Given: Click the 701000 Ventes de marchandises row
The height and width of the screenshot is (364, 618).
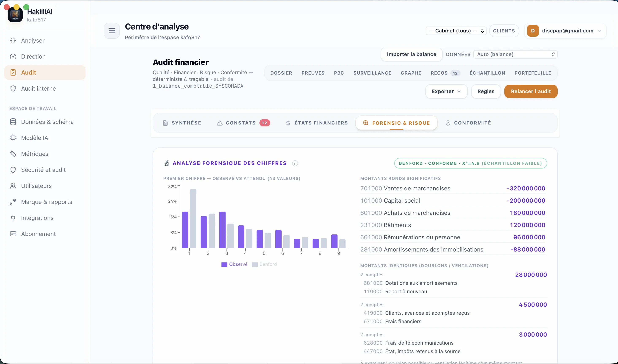Looking at the screenshot, I should [452, 188].
